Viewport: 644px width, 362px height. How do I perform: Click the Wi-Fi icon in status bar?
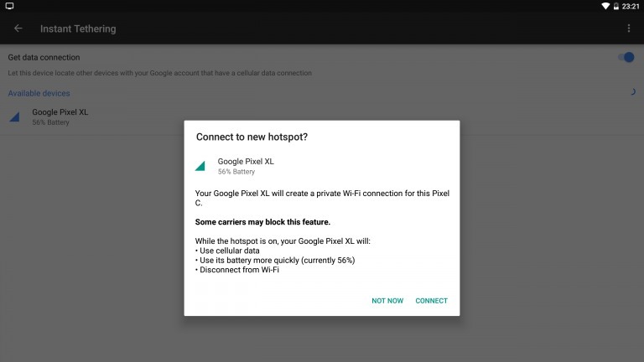point(605,6)
